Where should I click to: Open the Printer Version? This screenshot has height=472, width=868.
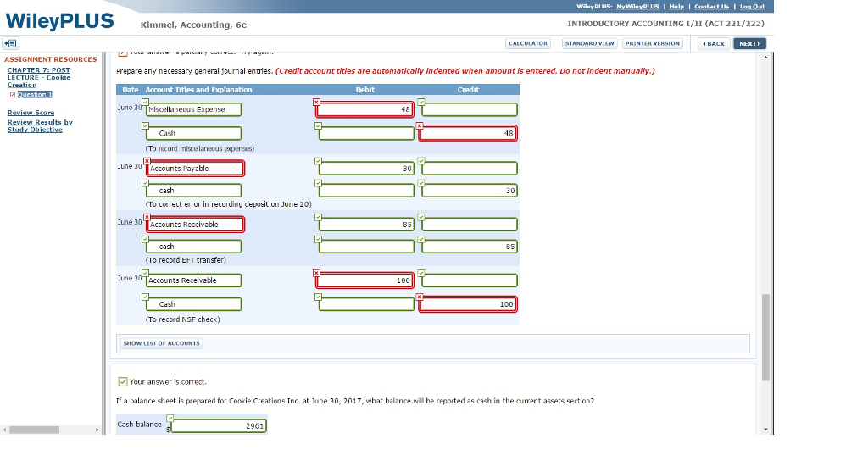pos(652,43)
